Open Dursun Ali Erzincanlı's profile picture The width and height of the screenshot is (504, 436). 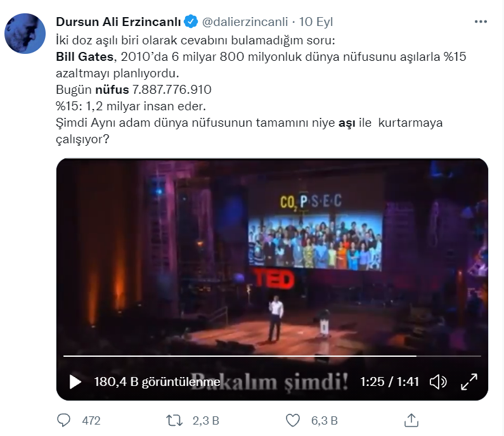25,34
